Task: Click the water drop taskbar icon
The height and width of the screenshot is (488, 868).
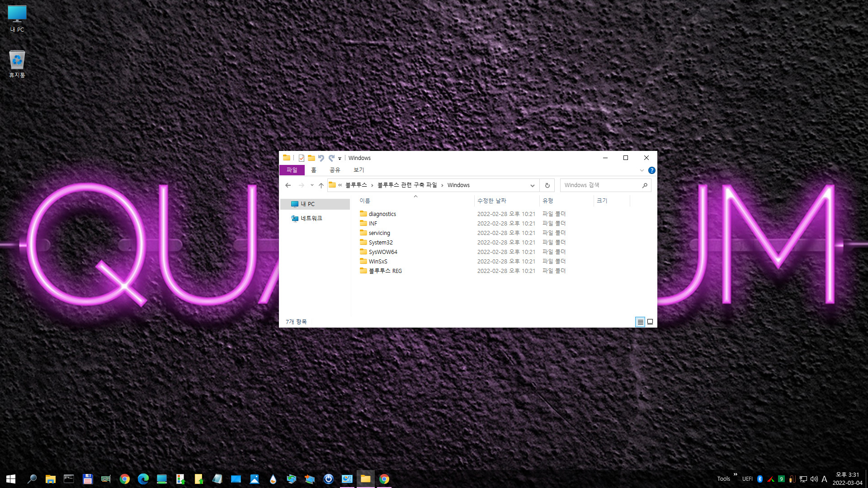Action: (x=273, y=479)
